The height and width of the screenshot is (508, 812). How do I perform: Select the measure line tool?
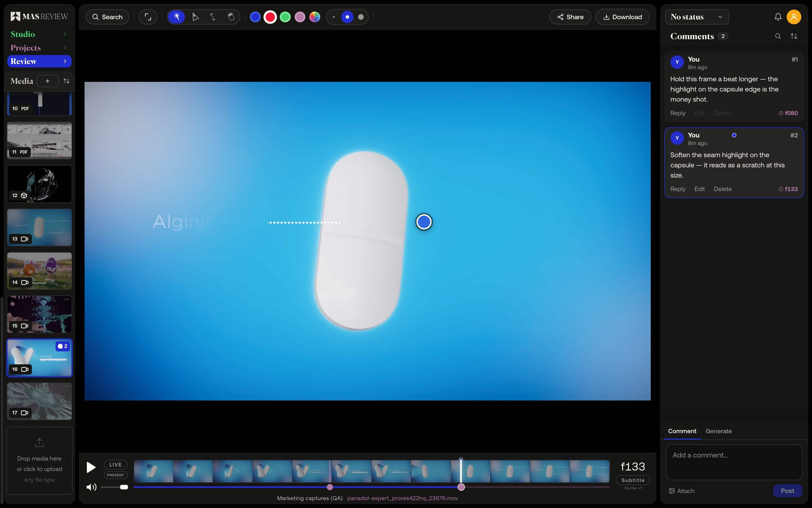click(213, 17)
